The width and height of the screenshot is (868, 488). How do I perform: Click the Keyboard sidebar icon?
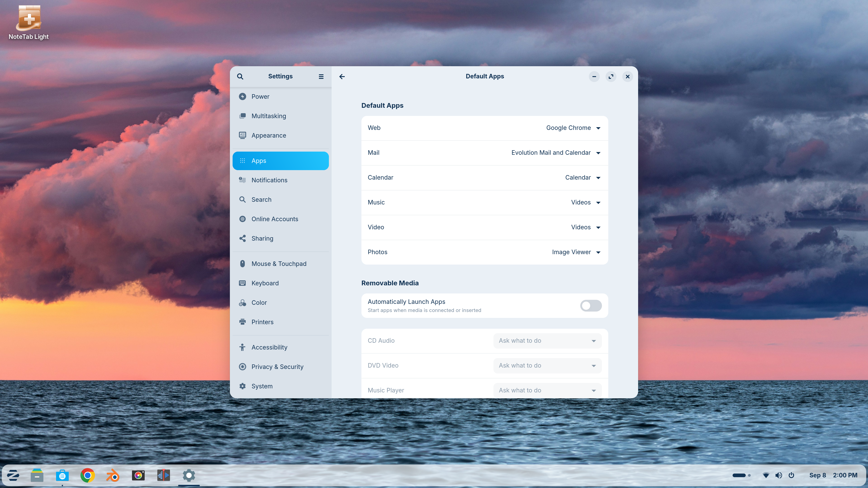pos(242,283)
